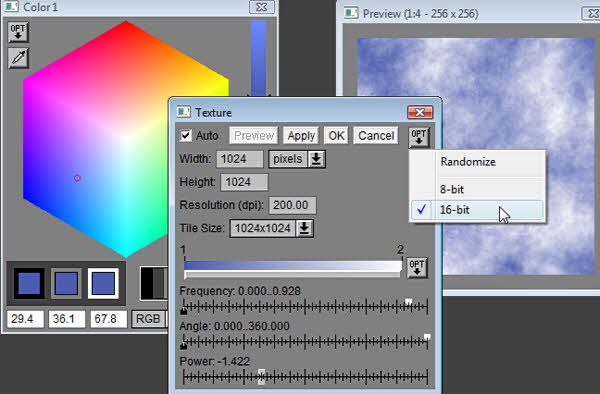This screenshot has height=394, width=600.
Task: Click the pixels unit text box
Action: point(288,159)
